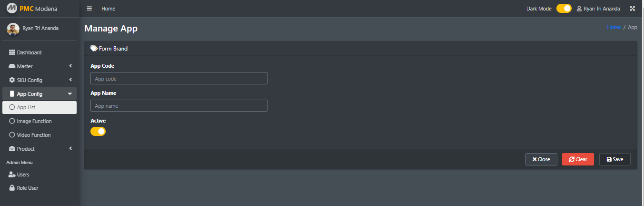
Task: Click Ryan Tri Ananda sidebar avatar
Action: [x=13, y=29]
